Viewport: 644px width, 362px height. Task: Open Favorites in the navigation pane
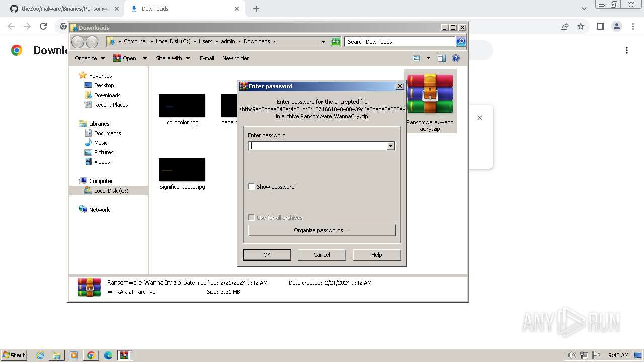[100, 76]
